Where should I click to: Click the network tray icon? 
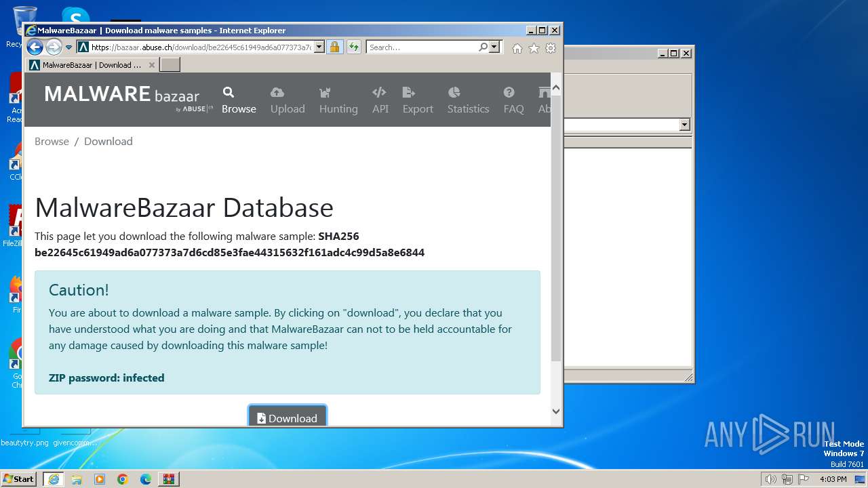pyautogui.click(x=787, y=479)
